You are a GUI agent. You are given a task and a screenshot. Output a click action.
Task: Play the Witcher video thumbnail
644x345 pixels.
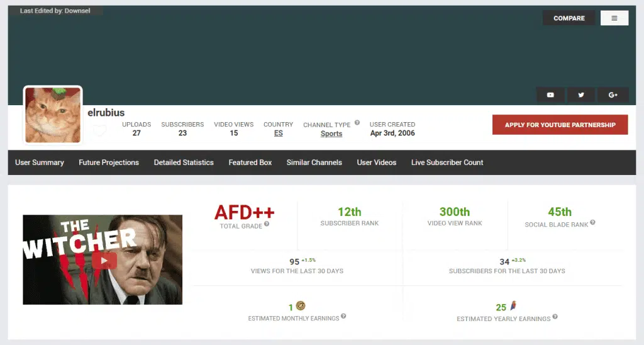pyautogui.click(x=103, y=259)
